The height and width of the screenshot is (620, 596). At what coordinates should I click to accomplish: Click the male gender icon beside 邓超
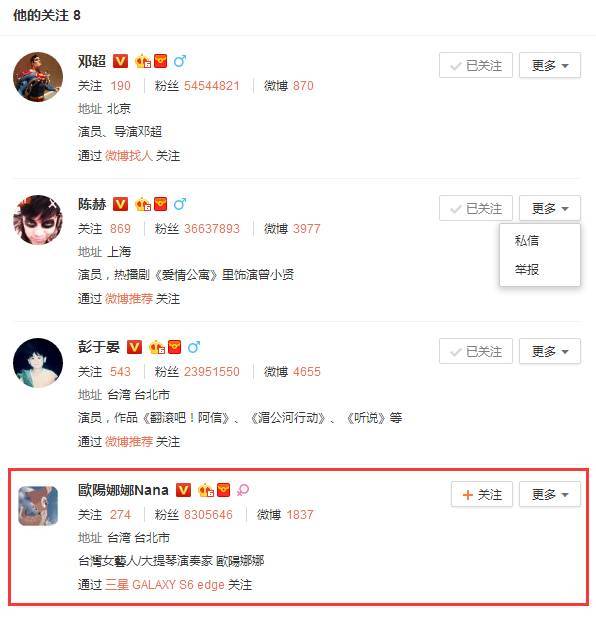(180, 61)
